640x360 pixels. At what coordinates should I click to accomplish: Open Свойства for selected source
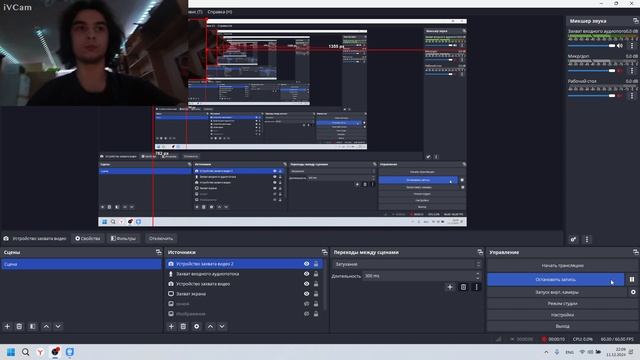tap(88, 238)
